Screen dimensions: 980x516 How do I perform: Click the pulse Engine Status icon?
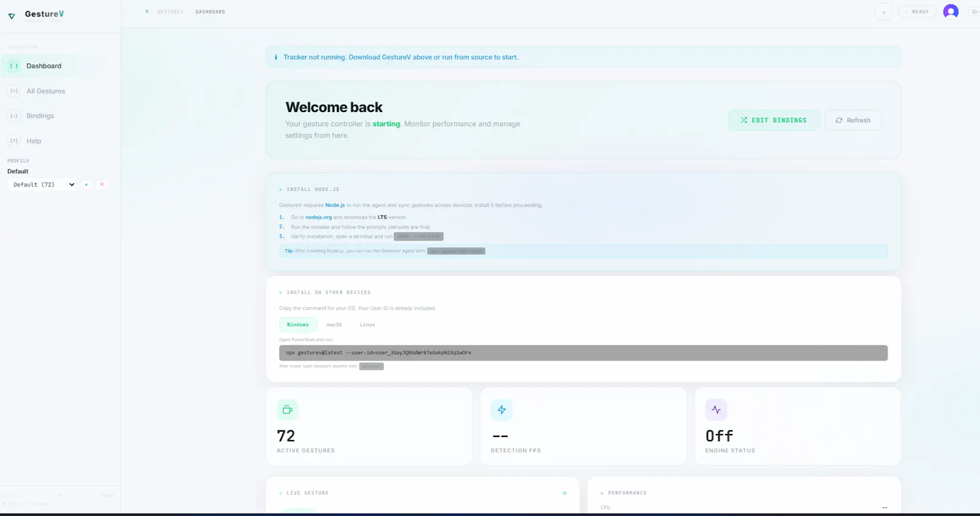point(716,409)
